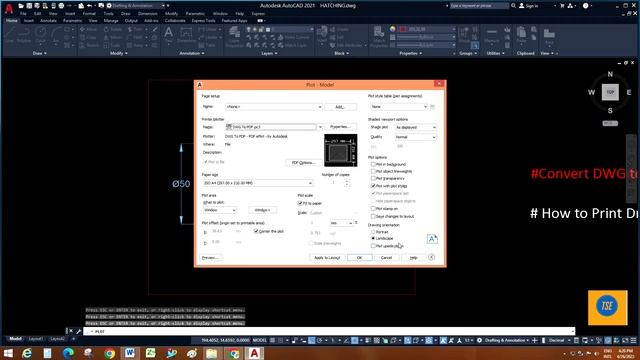Image resolution: width=640 pixels, height=360 pixels.
Task: Pick the Dimension tool in Annotation panel
Action: [186, 35]
